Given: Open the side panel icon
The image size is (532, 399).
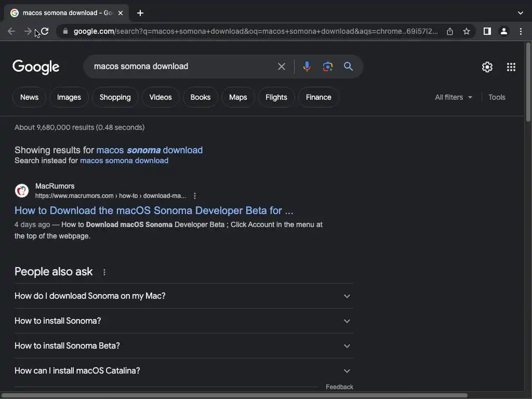Looking at the screenshot, I should click(487, 32).
